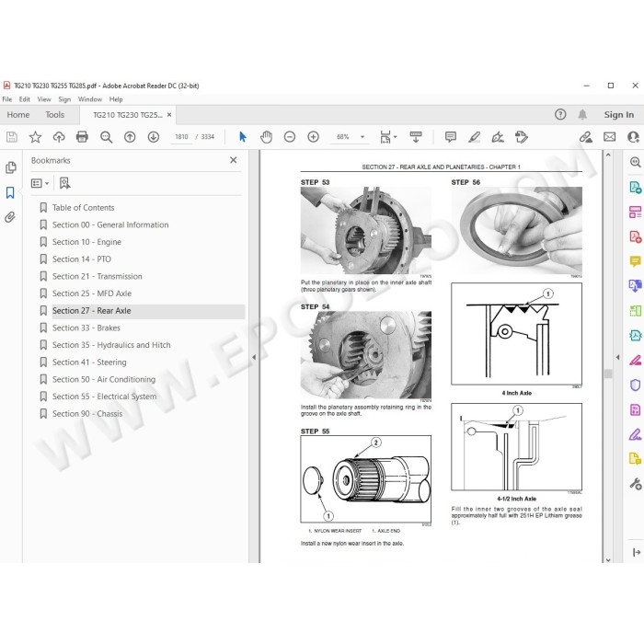Open Section 90 - Chassis bookmark
644x644 pixels.
tap(87, 414)
